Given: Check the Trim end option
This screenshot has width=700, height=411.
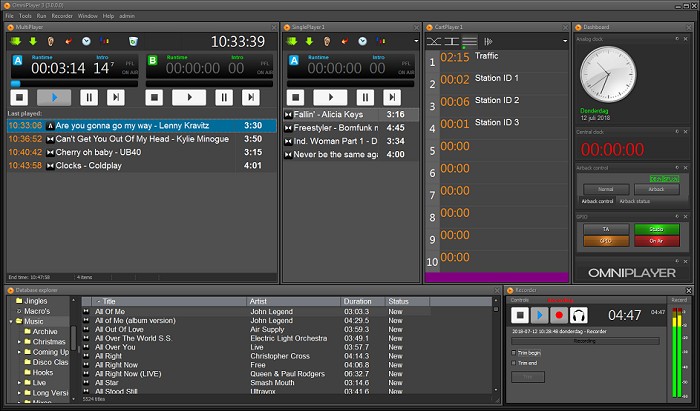Looking at the screenshot, I should (x=514, y=363).
